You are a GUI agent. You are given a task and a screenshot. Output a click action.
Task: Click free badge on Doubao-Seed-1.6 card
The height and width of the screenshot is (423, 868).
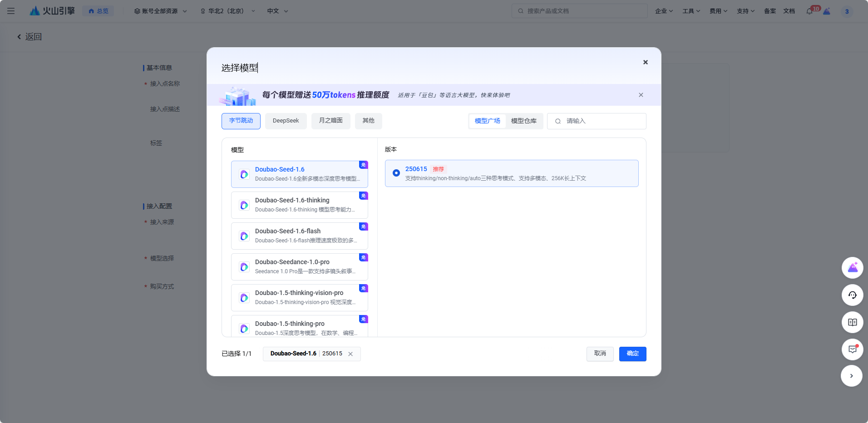pos(364,165)
